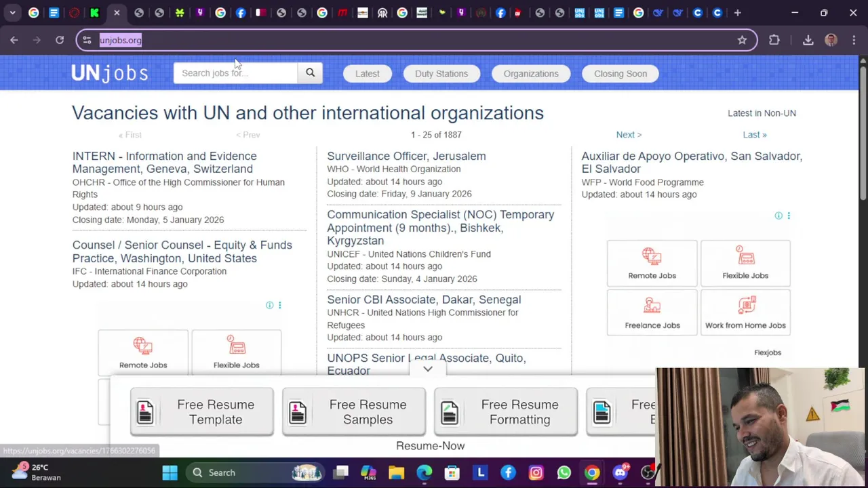
Task: Click the Free Resume Samples ad button
Action: [353, 412]
